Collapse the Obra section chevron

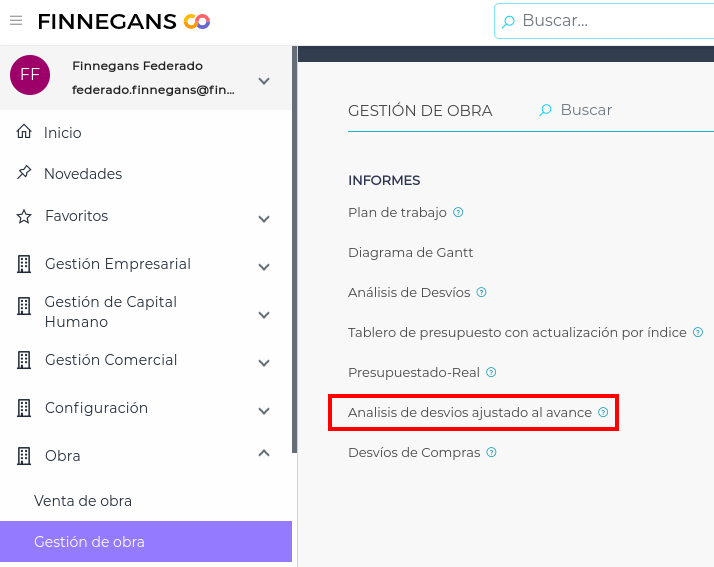click(264, 454)
